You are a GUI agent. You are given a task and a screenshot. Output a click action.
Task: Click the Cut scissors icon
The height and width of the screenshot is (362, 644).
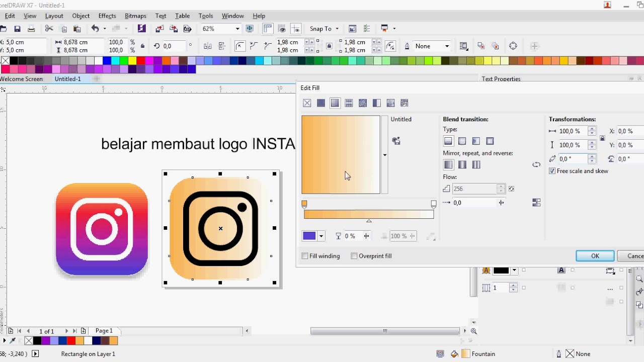(x=49, y=29)
